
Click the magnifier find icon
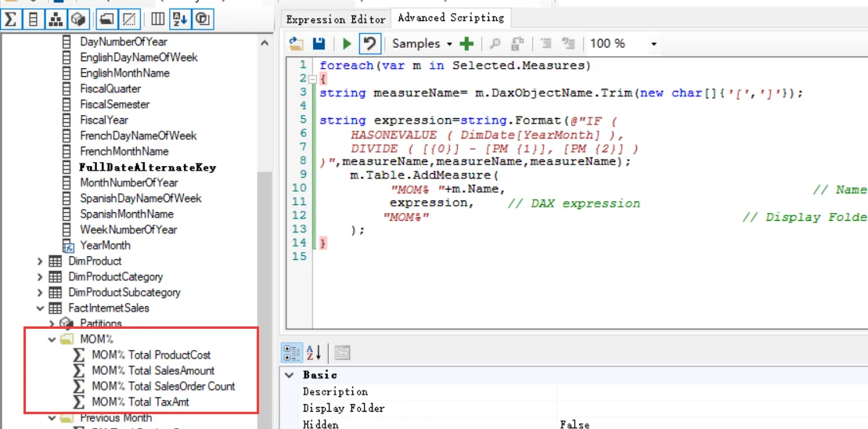[x=496, y=44]
